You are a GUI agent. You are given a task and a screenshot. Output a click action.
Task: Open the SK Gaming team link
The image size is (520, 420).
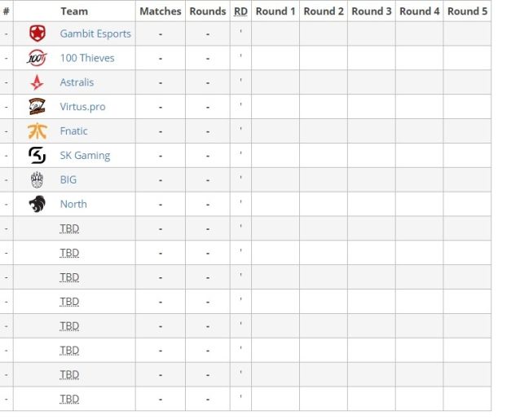[x=85, y=156]
